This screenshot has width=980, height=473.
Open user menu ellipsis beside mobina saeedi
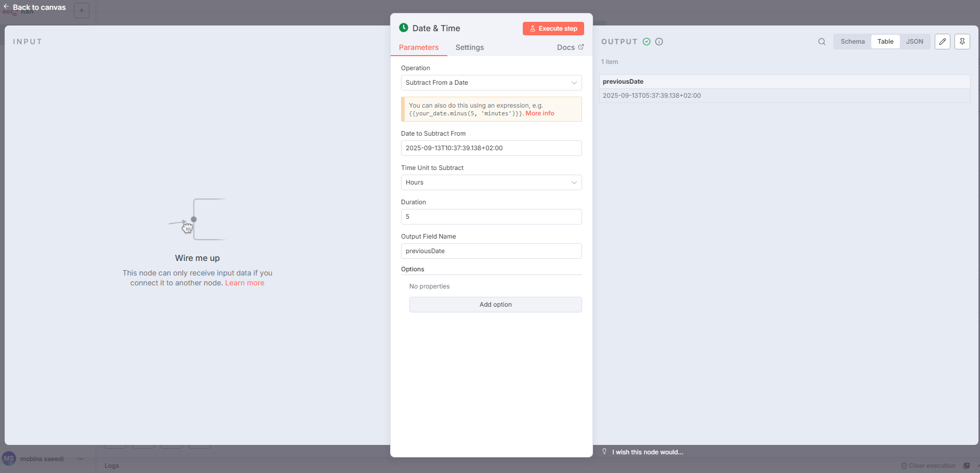pos(80,459)
